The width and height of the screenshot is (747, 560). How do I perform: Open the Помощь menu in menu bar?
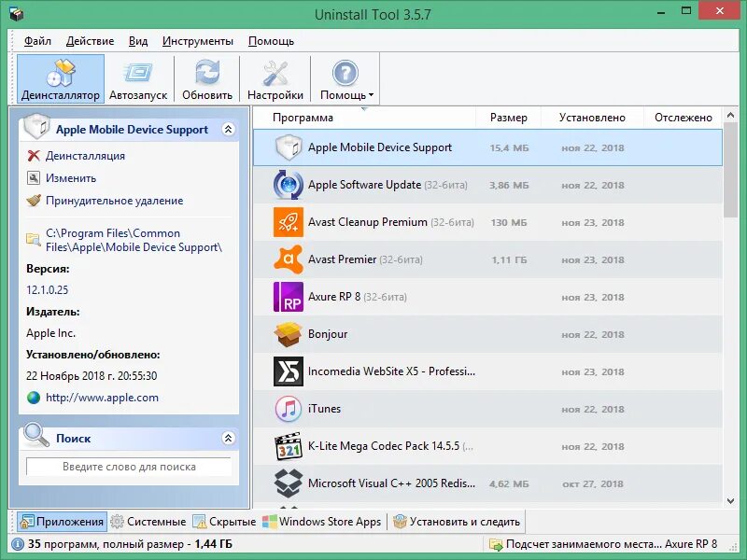pyautogui.click(x=271, y=41)
